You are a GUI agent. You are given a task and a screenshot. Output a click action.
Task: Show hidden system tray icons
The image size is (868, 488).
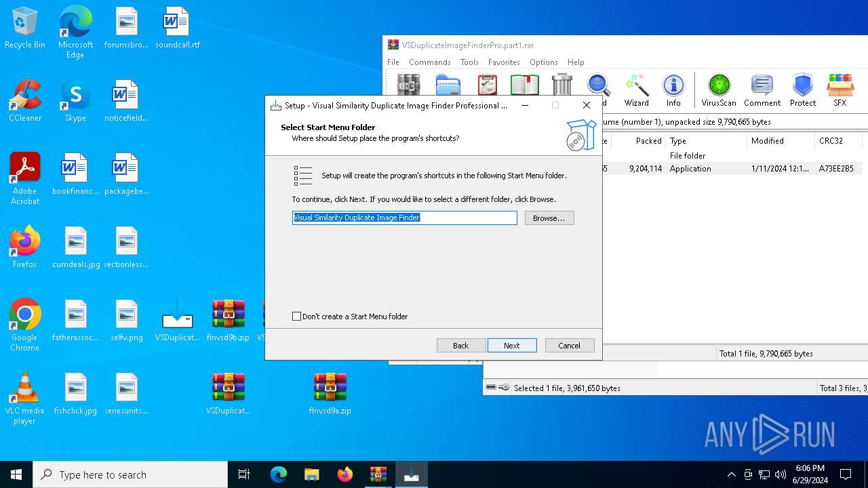coord(731,474)
